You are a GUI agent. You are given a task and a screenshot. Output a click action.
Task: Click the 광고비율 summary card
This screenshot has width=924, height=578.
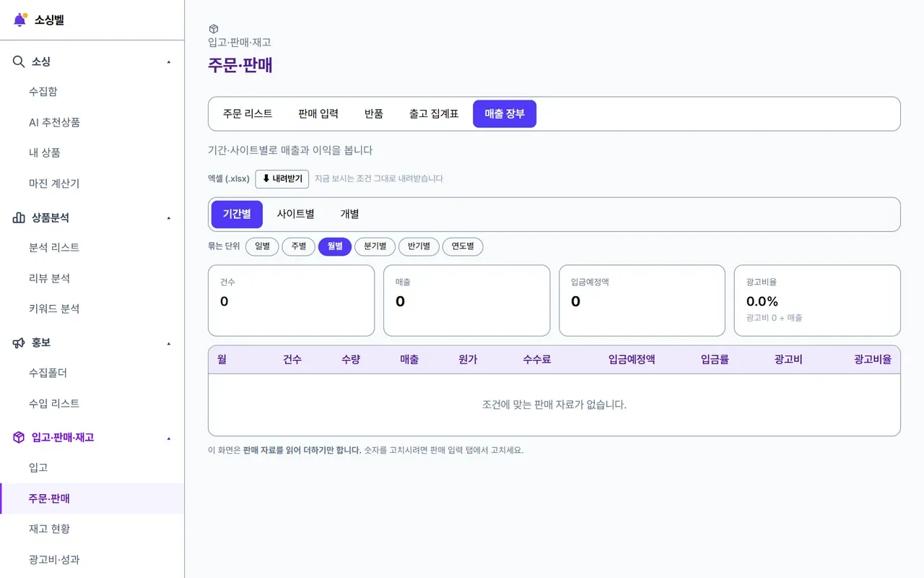point(817,301)
